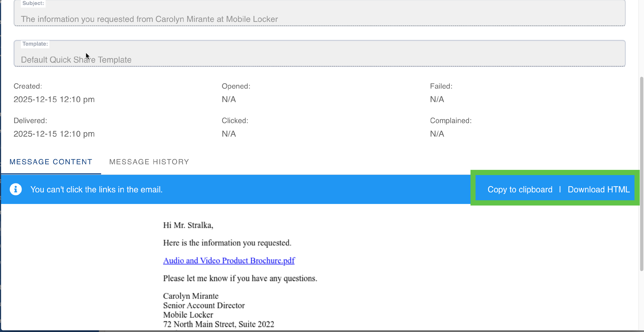Click the Created date value

[x=54, y=100]
